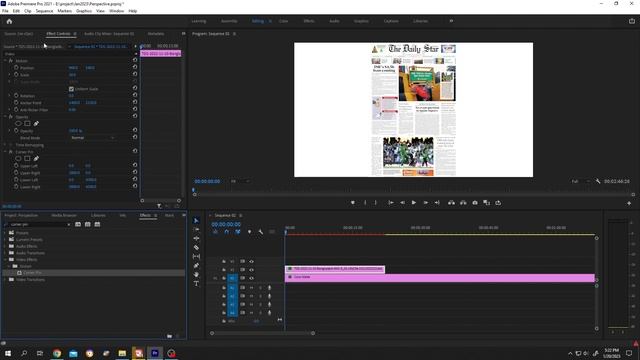Click the Home icon in the top bar
Image resolution: width=640 pixels, height=360 pixels.
pyautogui.click(x=9, y=21)
